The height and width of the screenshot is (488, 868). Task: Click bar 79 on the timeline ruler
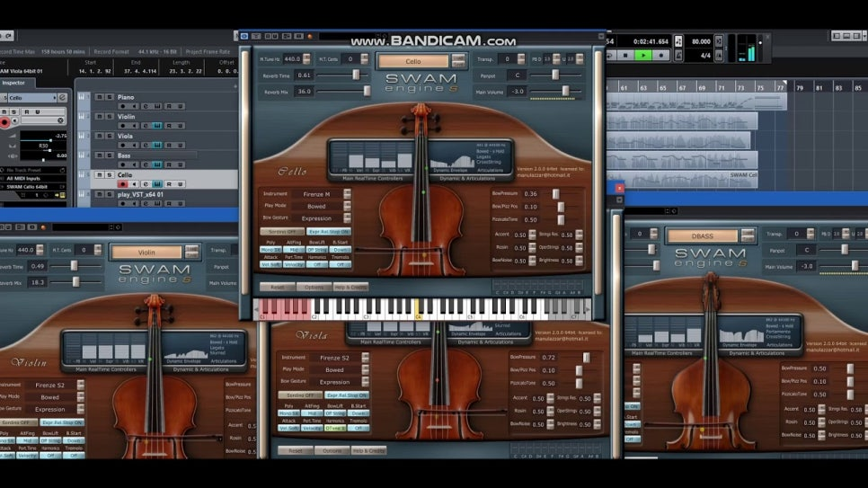point(800,87)
